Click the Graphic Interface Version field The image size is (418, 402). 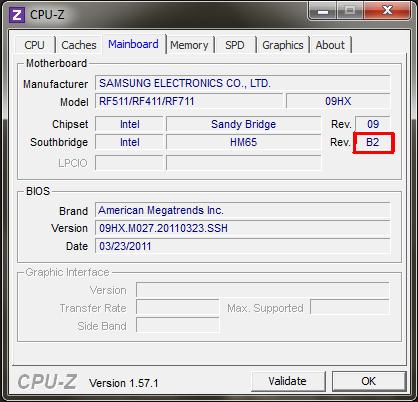(x=263, y=290)
